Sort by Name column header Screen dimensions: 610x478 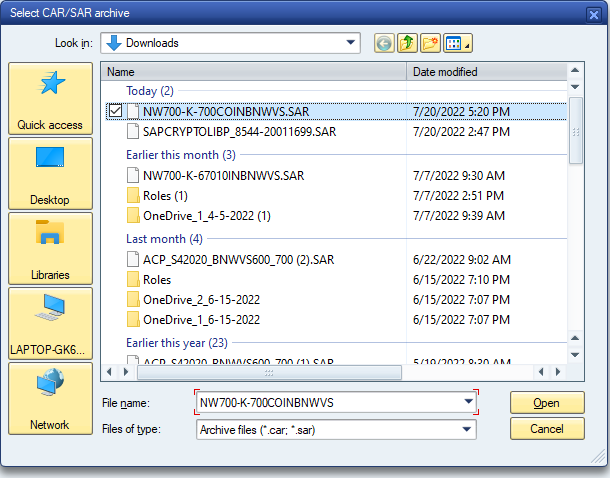coord(255,72)
